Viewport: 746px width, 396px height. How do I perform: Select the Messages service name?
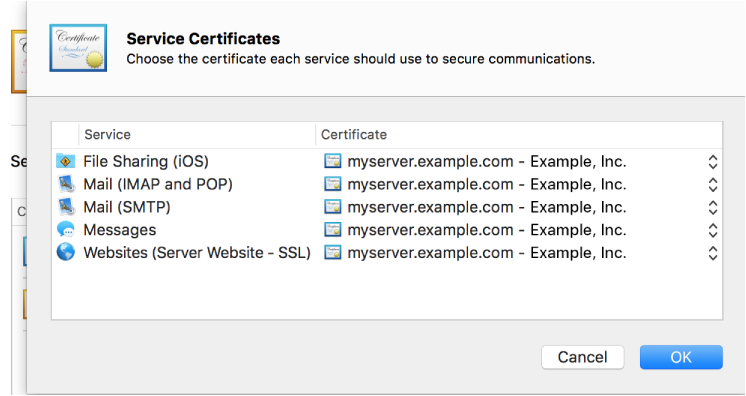point(119,230)
